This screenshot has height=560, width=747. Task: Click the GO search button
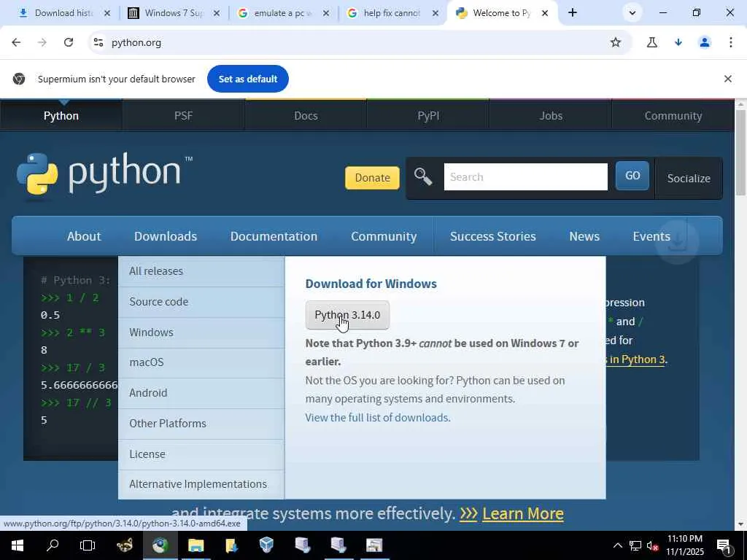click(632, 176)
